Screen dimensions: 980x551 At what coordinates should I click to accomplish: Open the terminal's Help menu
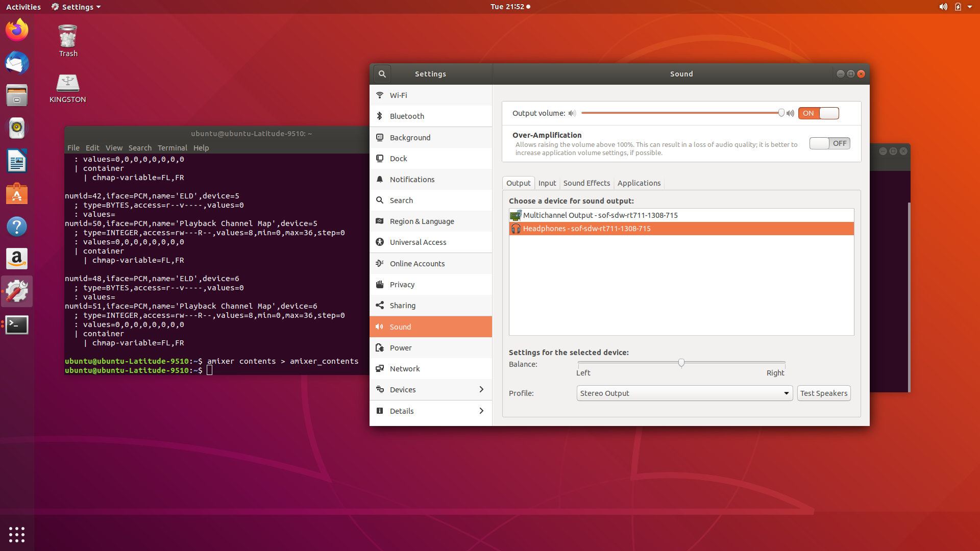click(x=201, y=148)
